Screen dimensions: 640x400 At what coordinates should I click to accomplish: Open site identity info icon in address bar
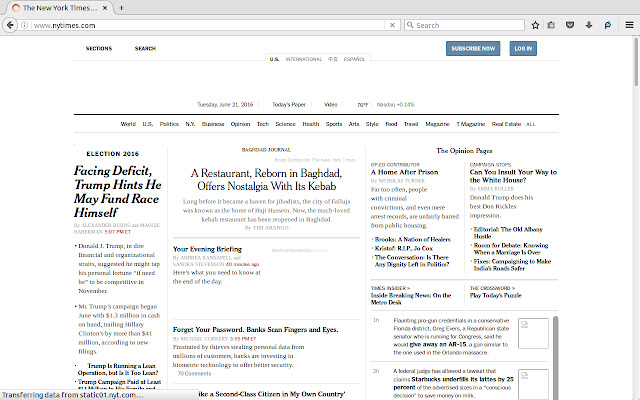24,25
